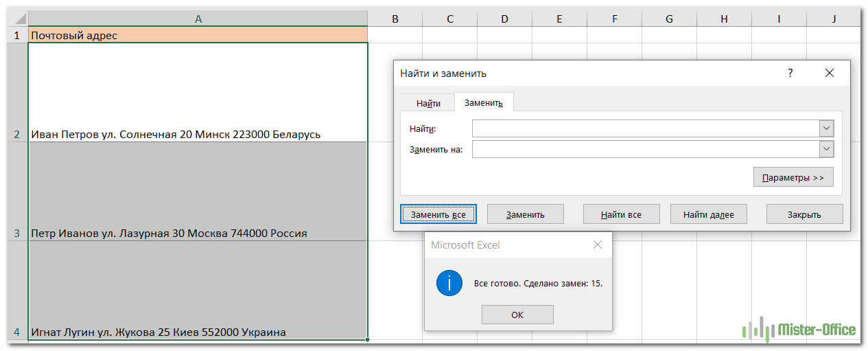This screenshot has width=868, height=351.
Task: Close the Найти и заменить dialog
Action: [829, 73]
